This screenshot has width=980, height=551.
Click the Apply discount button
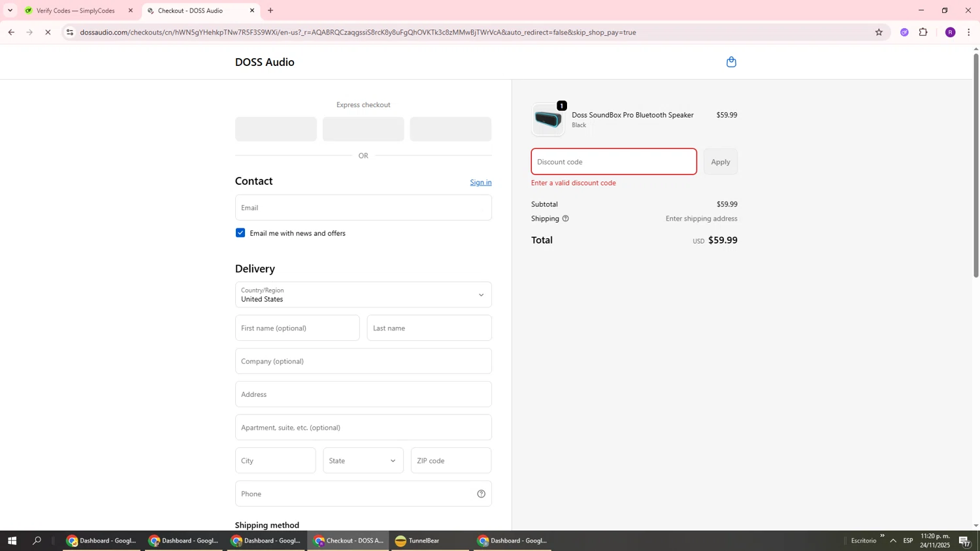721,162
